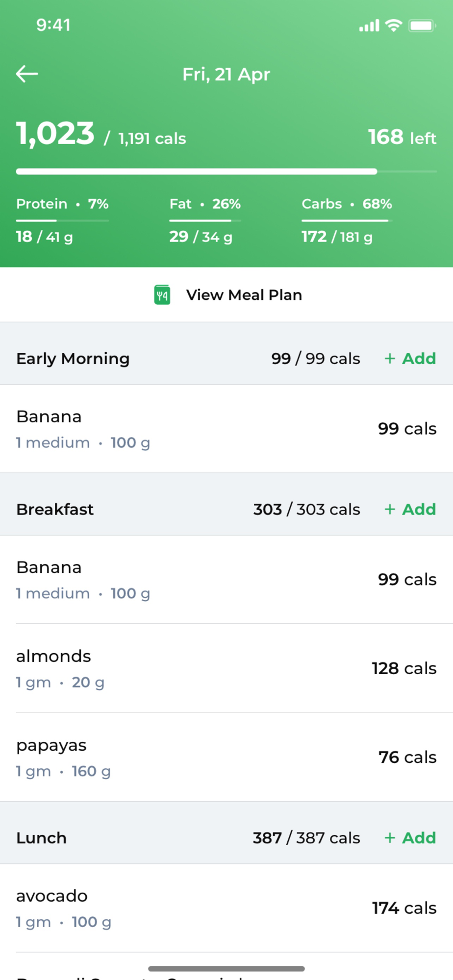Add food to Breakfast
The image size is (453, 980).
click(x=410, y=510)
